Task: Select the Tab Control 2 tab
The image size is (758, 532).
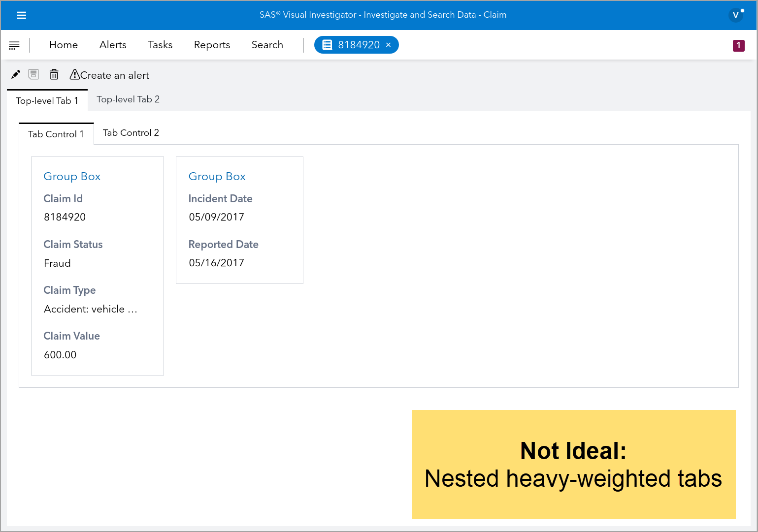Action: tap(131, 132)
